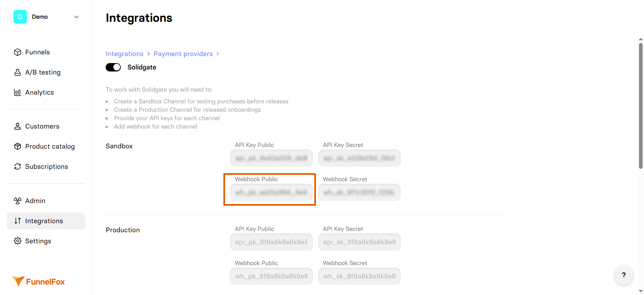This screenshot has height=295, width=644.
Task: Click the Subscriptions refresh icon
Action: tap(18, 166)
